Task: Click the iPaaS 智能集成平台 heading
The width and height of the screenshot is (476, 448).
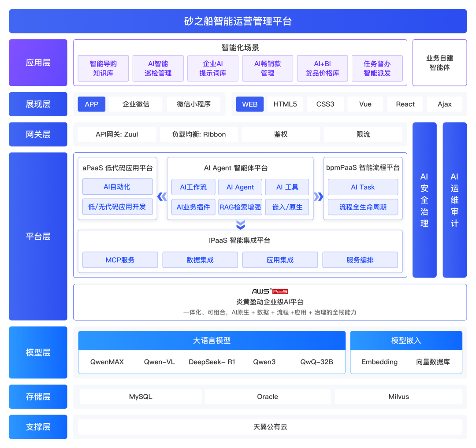Action: point(239,240)
